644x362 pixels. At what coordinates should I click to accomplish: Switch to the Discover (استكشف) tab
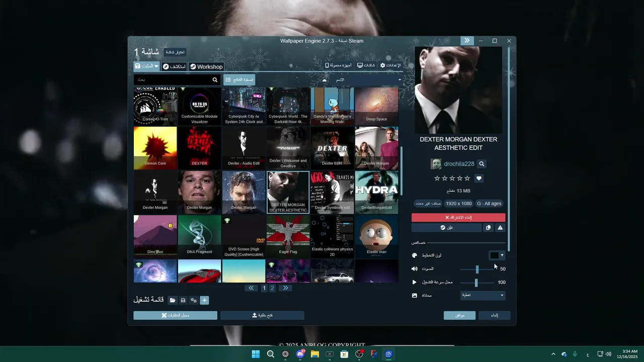point(174,66)
